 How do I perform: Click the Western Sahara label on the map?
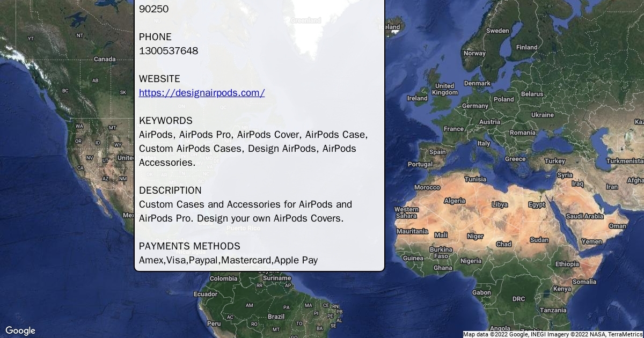click(406, 212)
